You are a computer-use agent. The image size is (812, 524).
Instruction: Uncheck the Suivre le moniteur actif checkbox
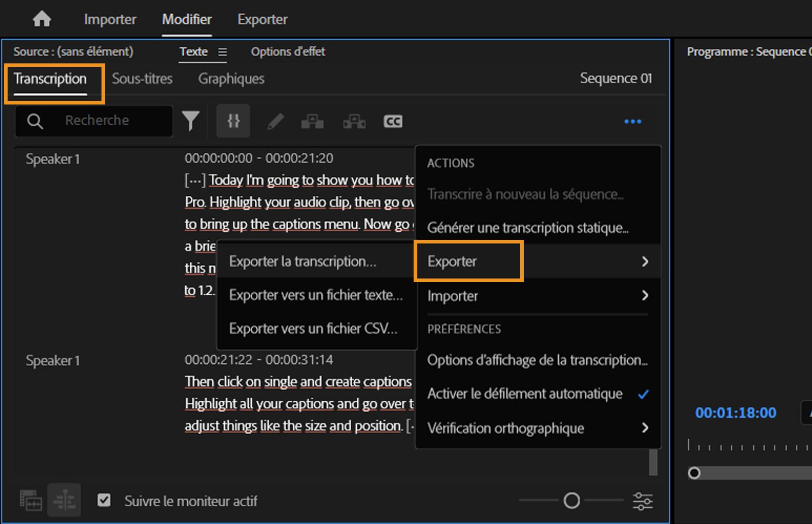pos(104,501)
